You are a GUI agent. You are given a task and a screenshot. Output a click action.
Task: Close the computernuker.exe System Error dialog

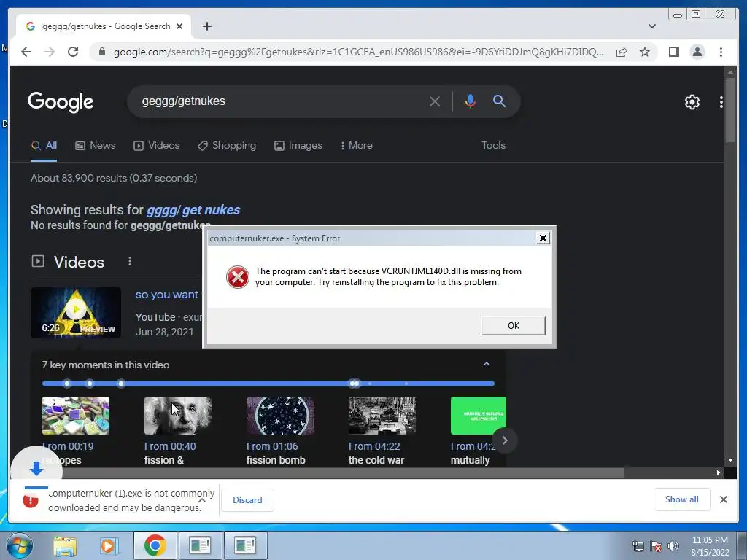coord(543,238)
